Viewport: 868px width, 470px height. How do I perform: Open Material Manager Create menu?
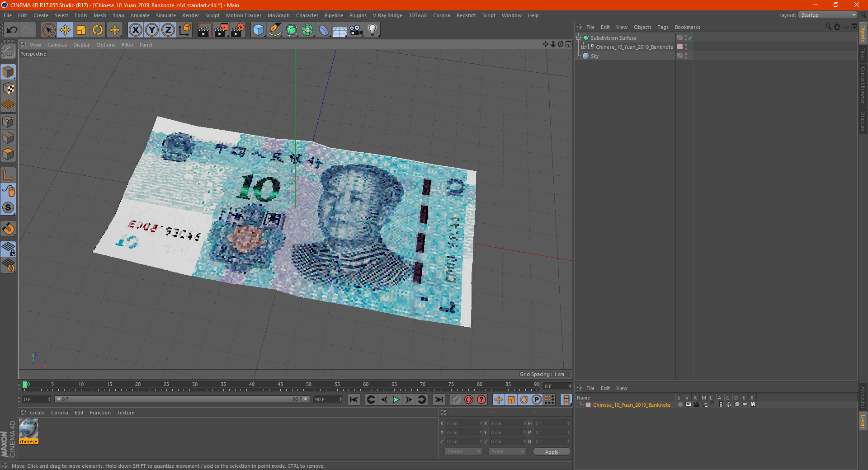coord(37,413)
